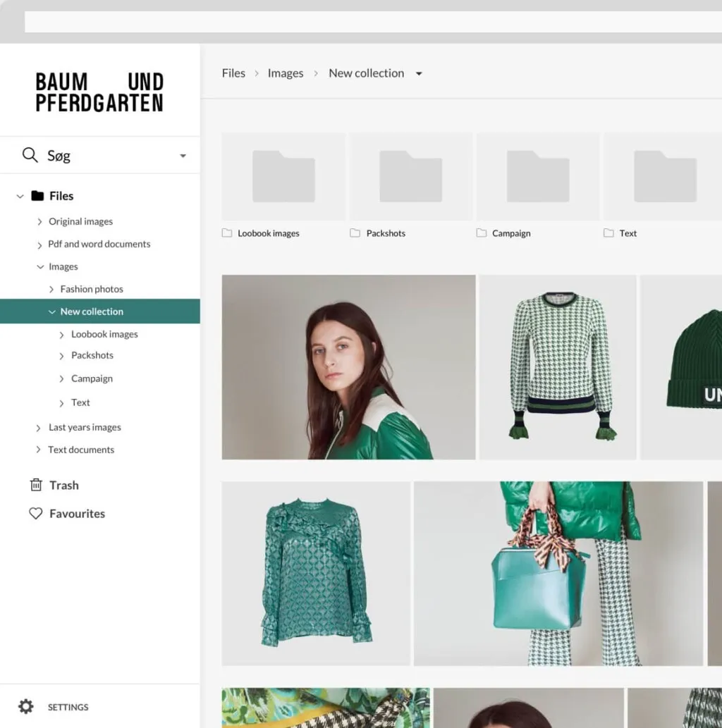Screen dimensions: 722x728
Task: Click the black Files folder icon
Action: (37, 196)
